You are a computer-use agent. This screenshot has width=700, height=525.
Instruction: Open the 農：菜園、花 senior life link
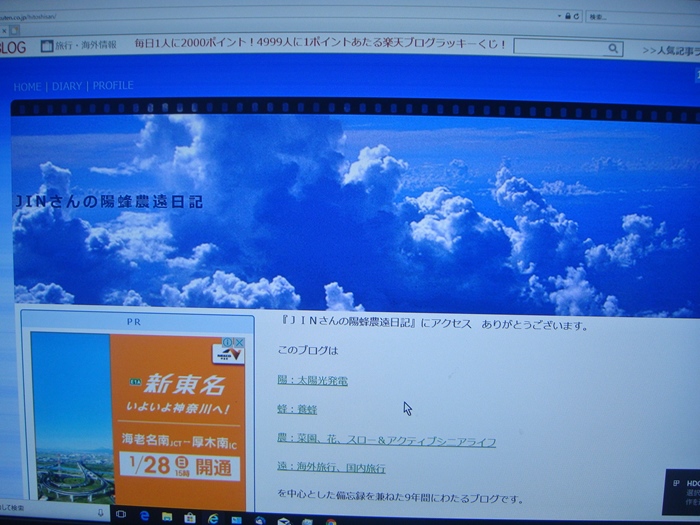point(386,440)
